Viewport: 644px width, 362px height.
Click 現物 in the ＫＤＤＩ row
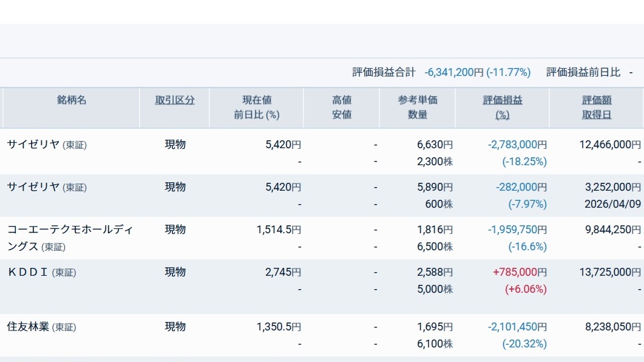175,272
